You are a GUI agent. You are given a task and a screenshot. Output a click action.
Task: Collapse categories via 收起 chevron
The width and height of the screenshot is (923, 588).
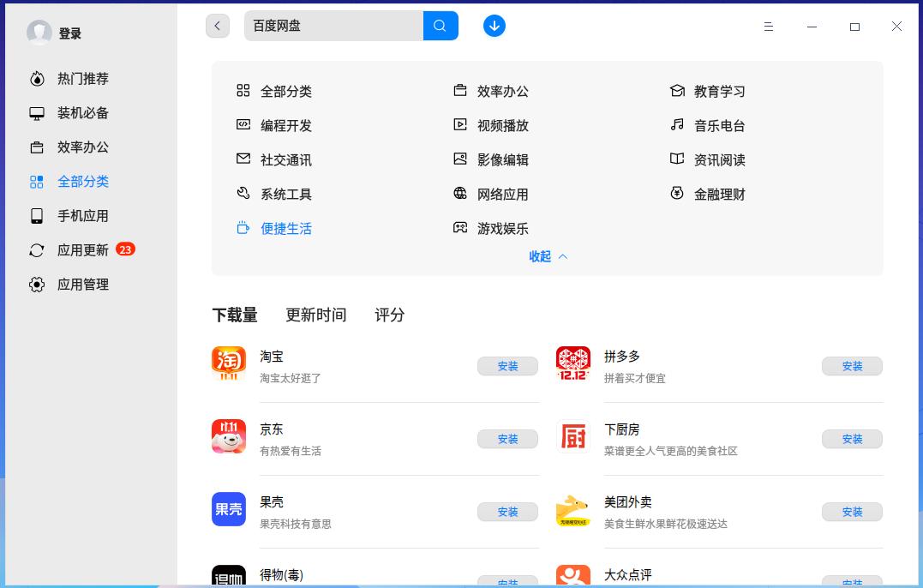(x=548, y=256)
